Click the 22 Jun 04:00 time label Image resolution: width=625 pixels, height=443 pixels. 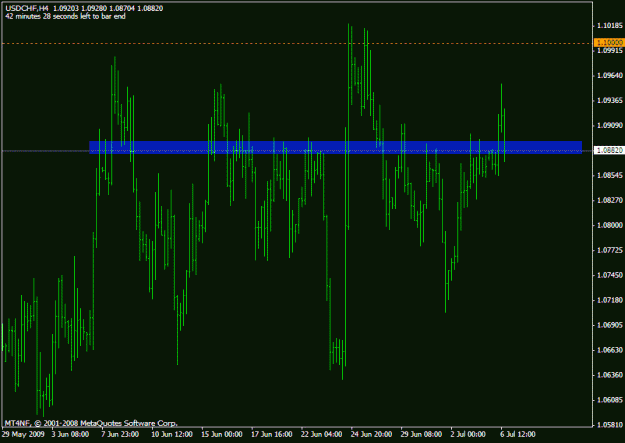click(321, 434)
